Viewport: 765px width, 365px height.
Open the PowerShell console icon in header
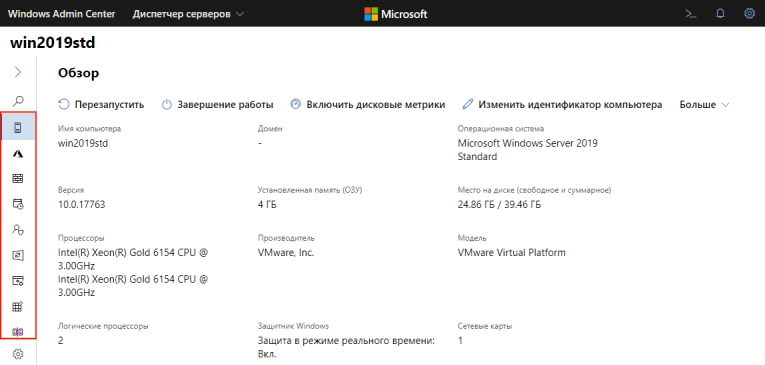690,14
